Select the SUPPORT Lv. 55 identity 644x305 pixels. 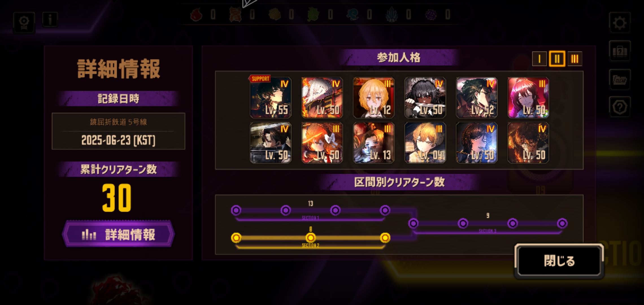click(x=270, y=97)
